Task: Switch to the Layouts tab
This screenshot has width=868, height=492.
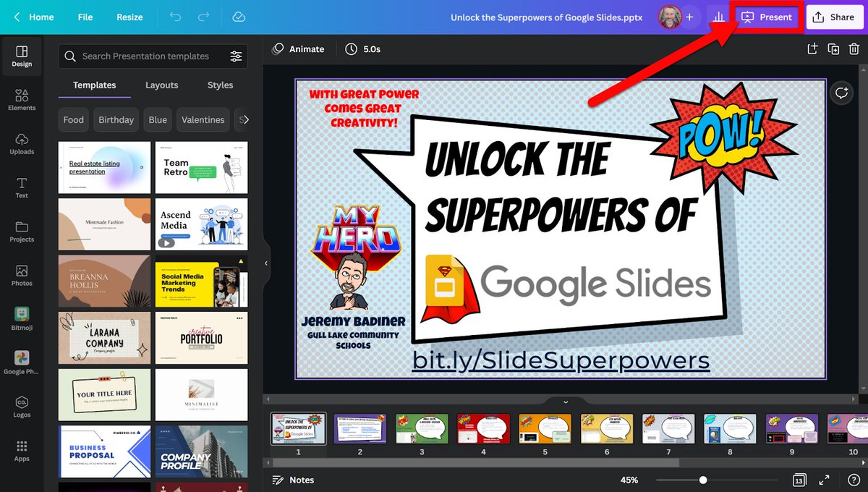Action: click(x=161, y=85)
